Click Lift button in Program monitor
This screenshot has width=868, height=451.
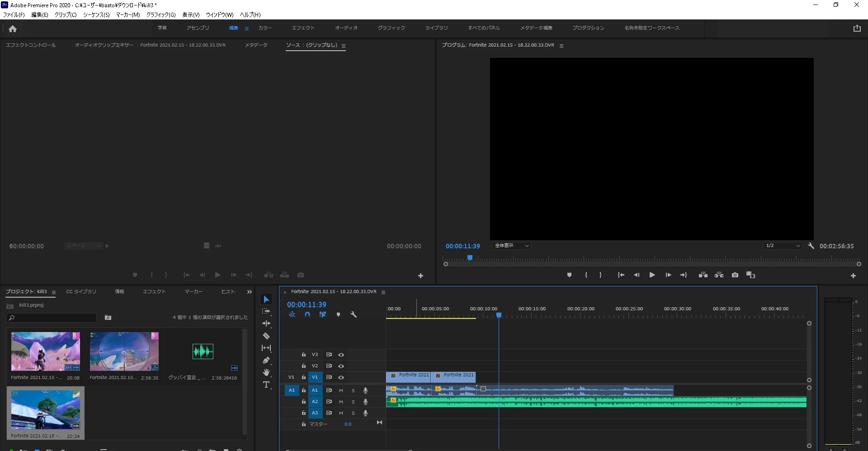click(703, 275)
